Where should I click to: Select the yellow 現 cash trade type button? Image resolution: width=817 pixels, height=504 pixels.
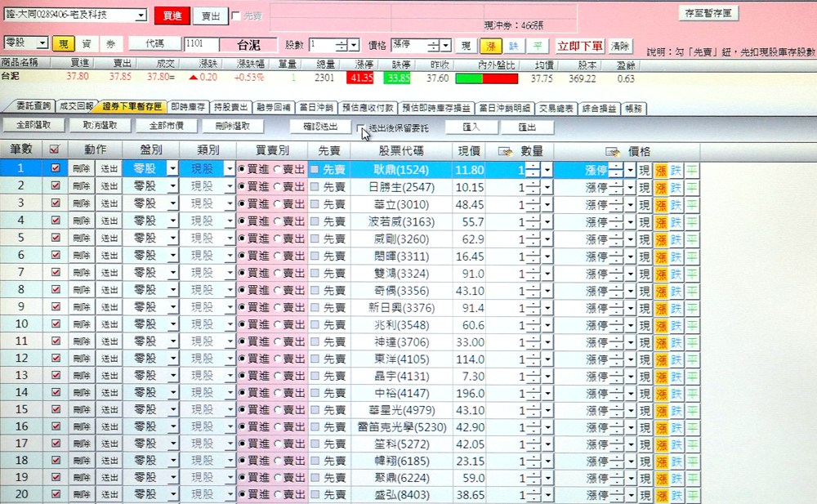click(64, 44)
